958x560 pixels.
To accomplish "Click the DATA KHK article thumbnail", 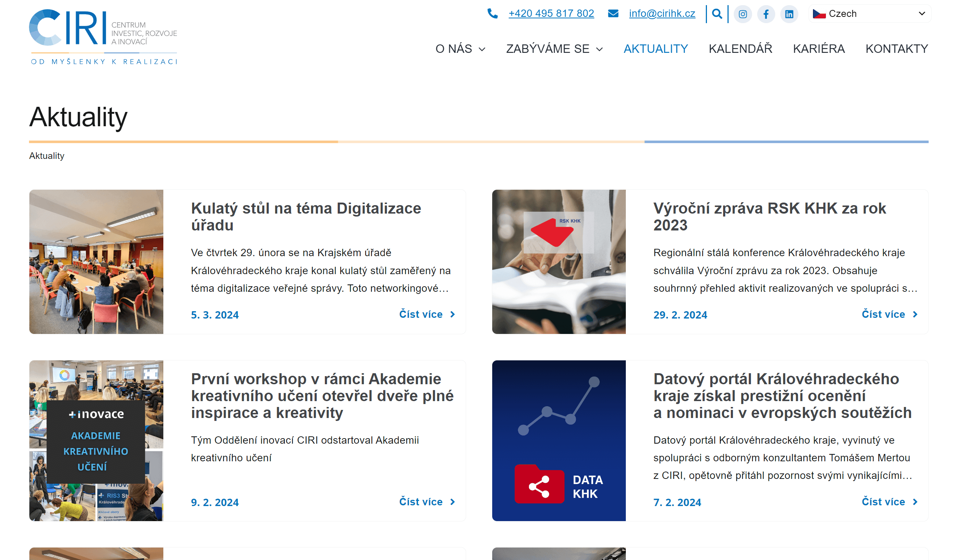I will pos(558,440).
